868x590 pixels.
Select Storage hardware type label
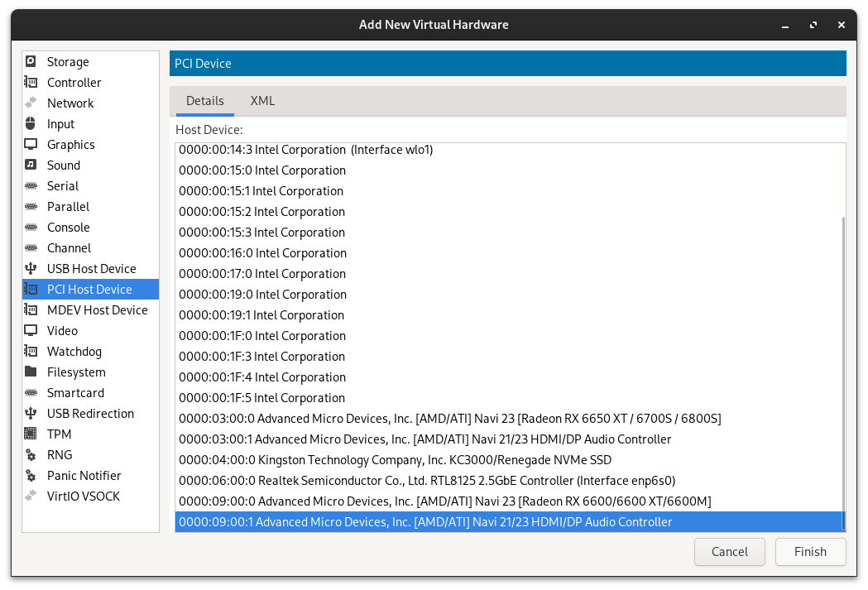[x=68, y=61]
